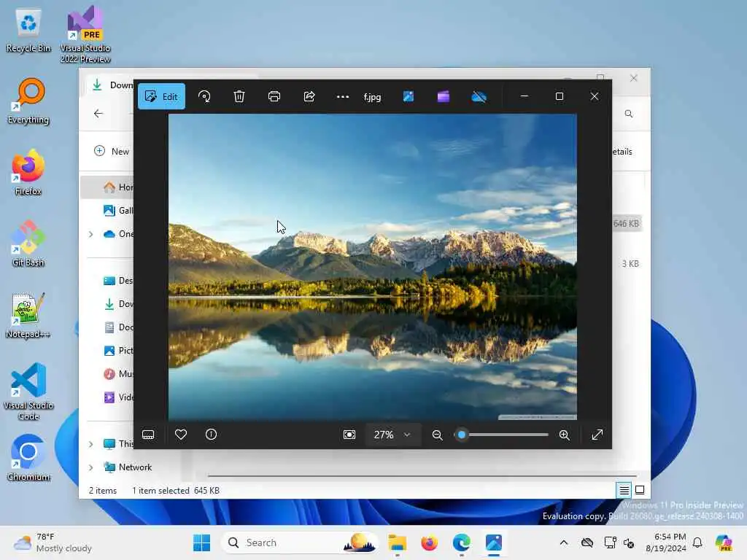
Task: Delete the photo using the trash icon
Action: click(x=239, y=97)
